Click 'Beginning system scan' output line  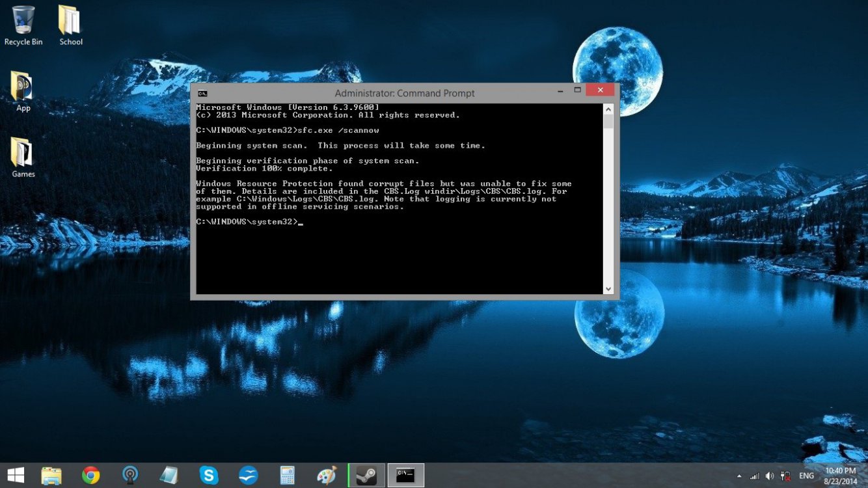[x=340, y=146]
